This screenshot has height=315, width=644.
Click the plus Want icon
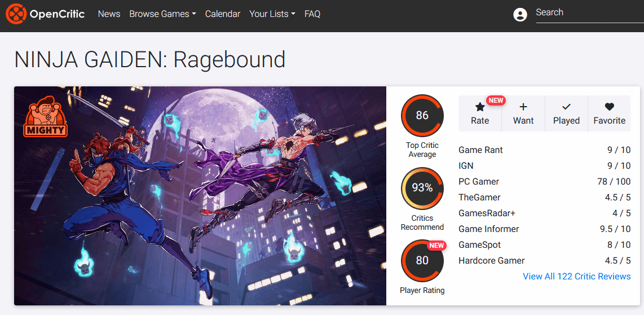pyautogui.click(x=523, y=107)
